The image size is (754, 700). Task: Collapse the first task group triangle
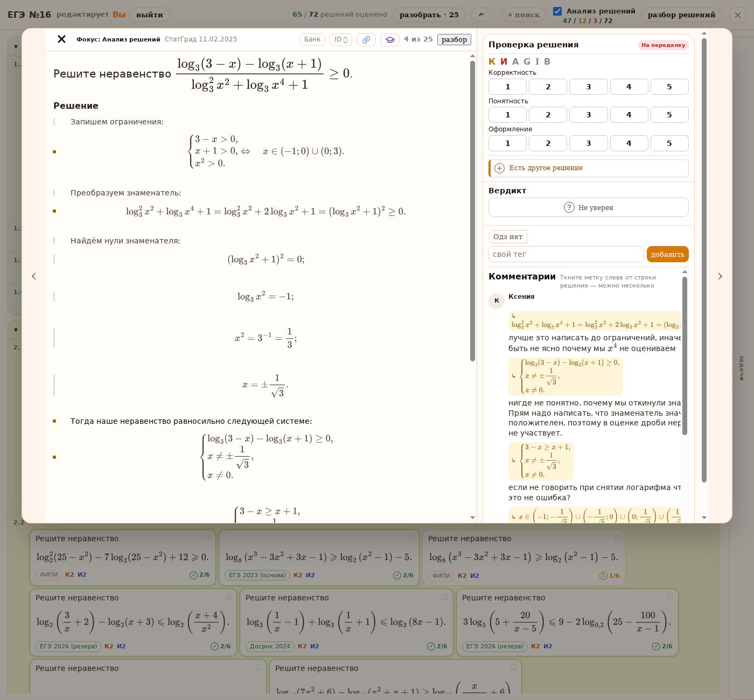pos(16,47)
